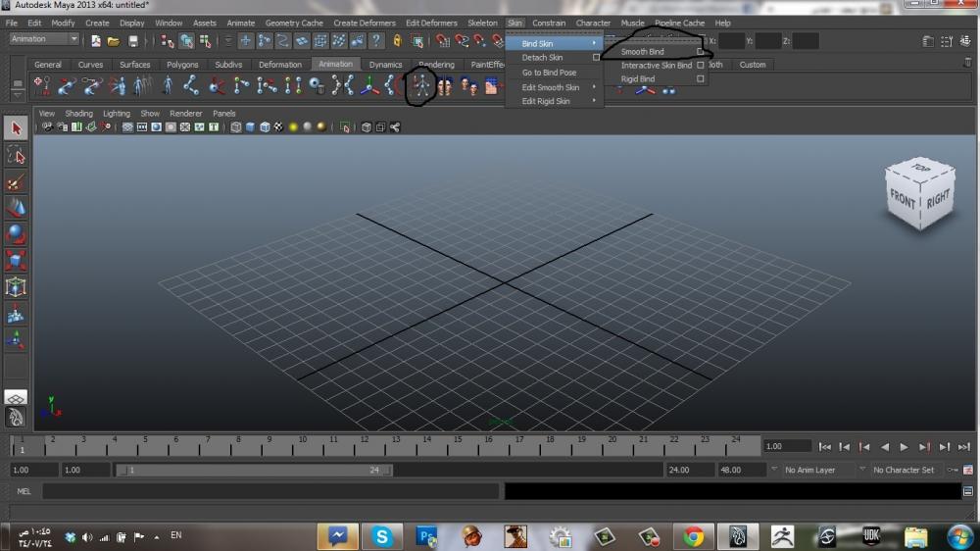The height and width of the screenshot is (551, 980).
Task: Pick the Paint Selection tool
Action: tap(16, 181)
